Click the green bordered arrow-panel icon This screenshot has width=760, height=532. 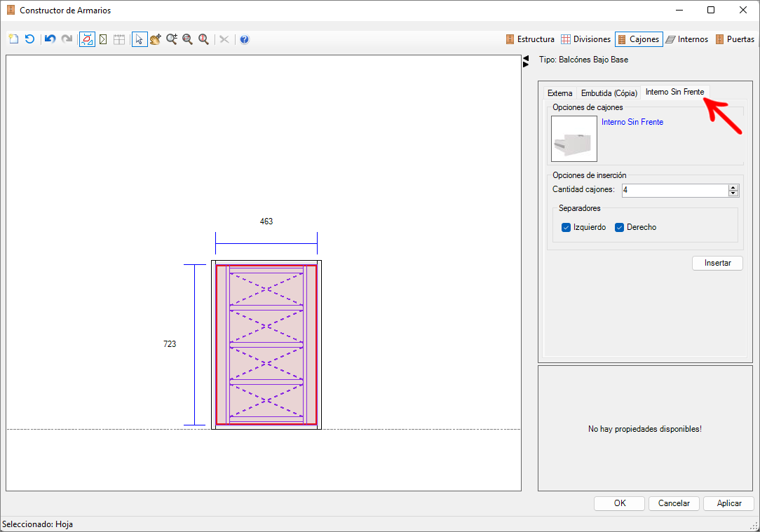[103, 39]
